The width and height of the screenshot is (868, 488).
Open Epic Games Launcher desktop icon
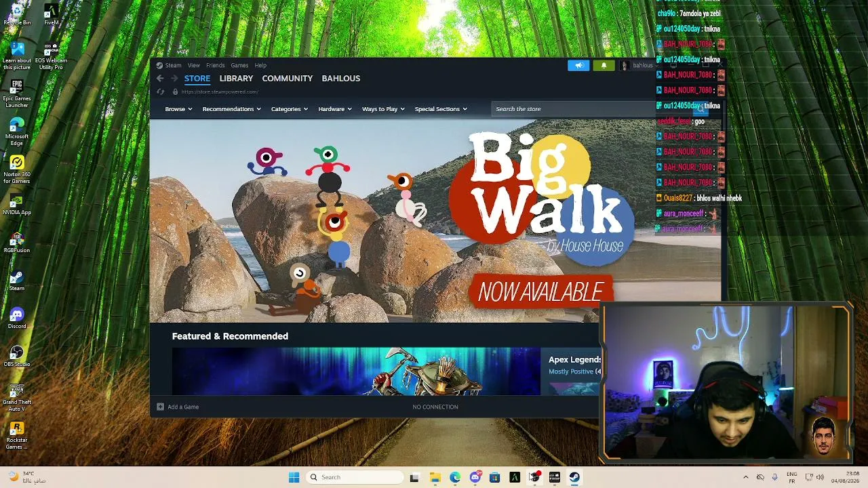point(17,94)
